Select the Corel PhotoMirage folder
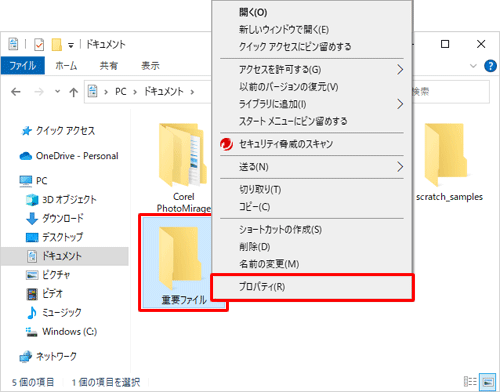This screenshot has height=392, width=500. 184,167
